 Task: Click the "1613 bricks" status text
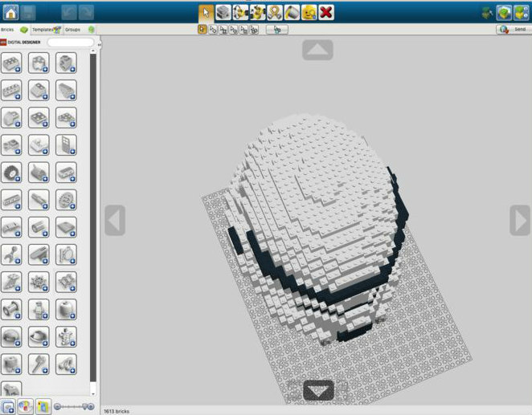coord(117,411)
